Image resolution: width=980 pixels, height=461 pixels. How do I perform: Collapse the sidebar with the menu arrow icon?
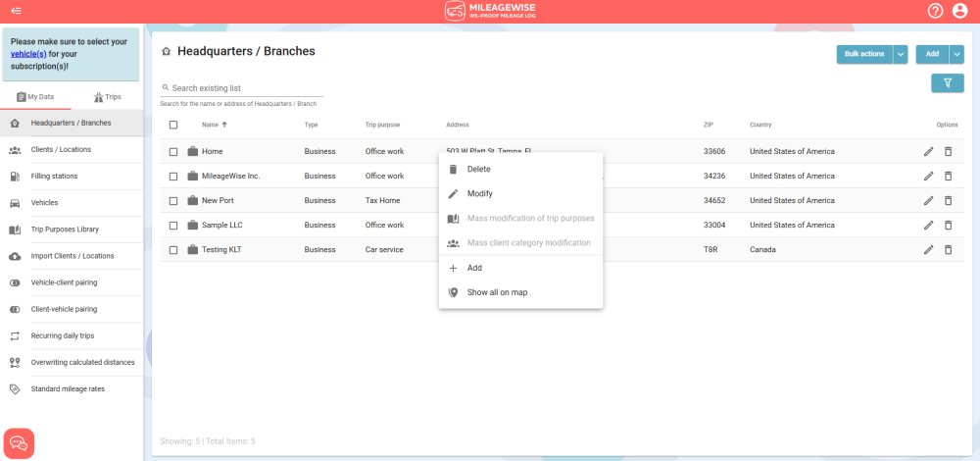click(16, 11)
